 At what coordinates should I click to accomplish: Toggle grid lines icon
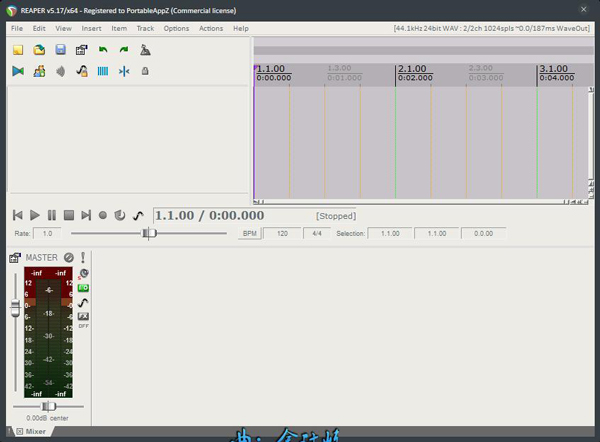(x=103, y=71)
